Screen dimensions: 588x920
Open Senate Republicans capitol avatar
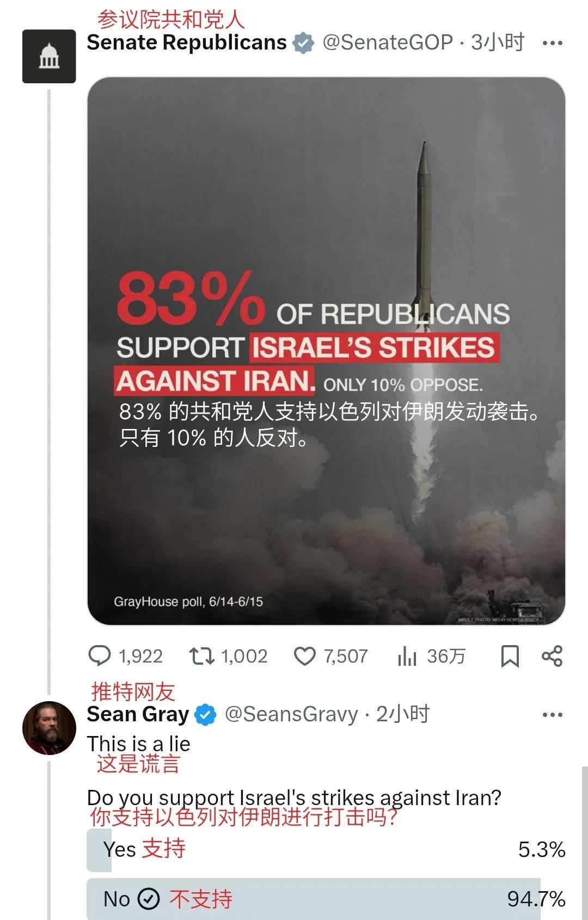tap(49, 56)
